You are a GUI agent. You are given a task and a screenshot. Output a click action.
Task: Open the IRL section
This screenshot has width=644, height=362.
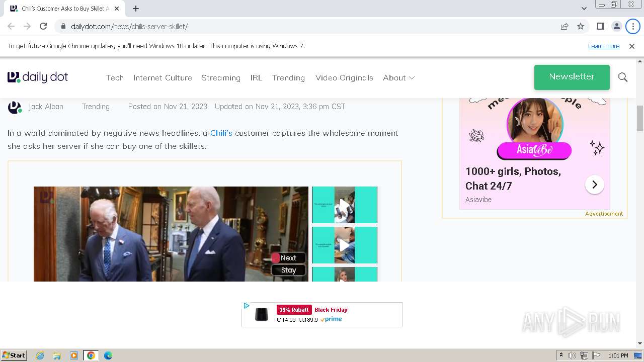click(256, 77)
